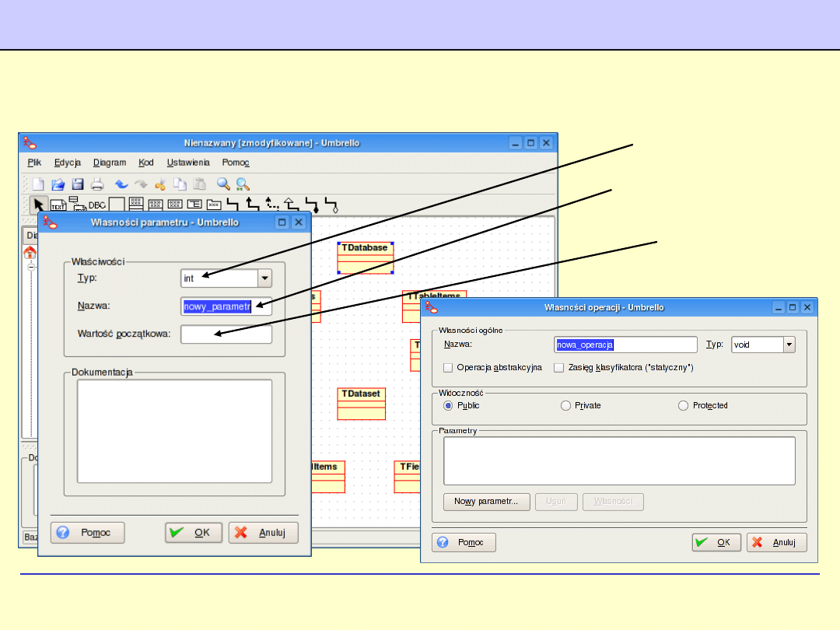Viewport: 840px width, 630px height.
Task: Click the Wartość początkowa input field
Action: [226, 334]
